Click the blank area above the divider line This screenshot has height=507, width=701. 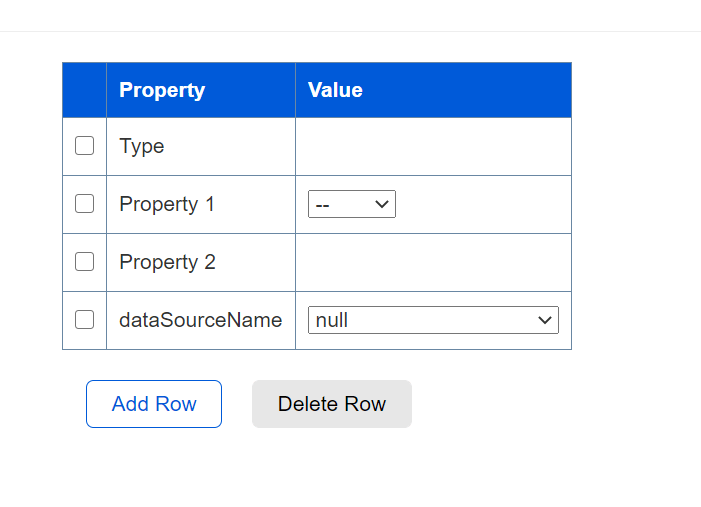coord(350,14)
